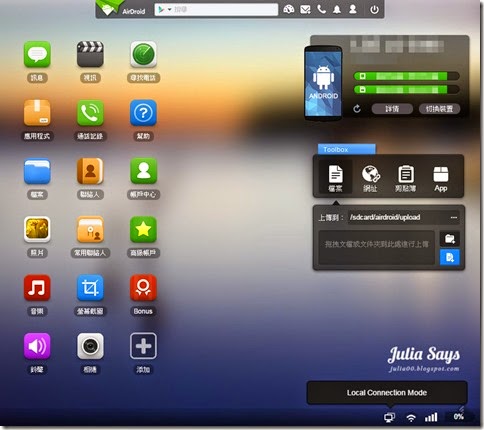Select the App tab in Toolbox
The height and width of the screenshot is (430, 484).
pyautogui.click(x=441, y=178)
